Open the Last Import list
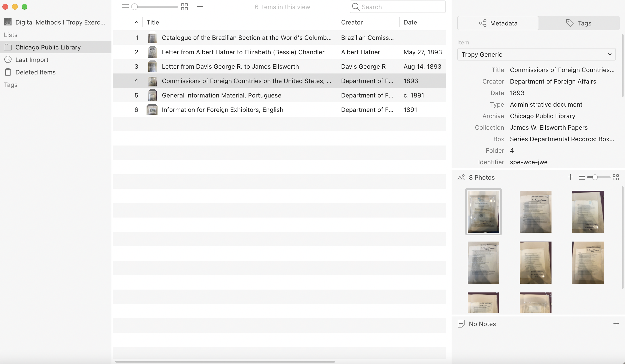This screenshot has height=364, width=625. coord(32,60)
